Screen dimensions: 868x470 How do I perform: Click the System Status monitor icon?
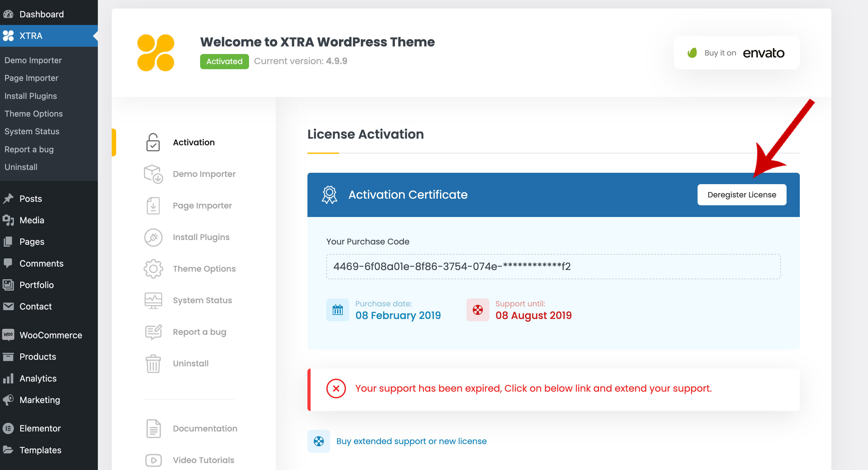click(x=153, y=300)
